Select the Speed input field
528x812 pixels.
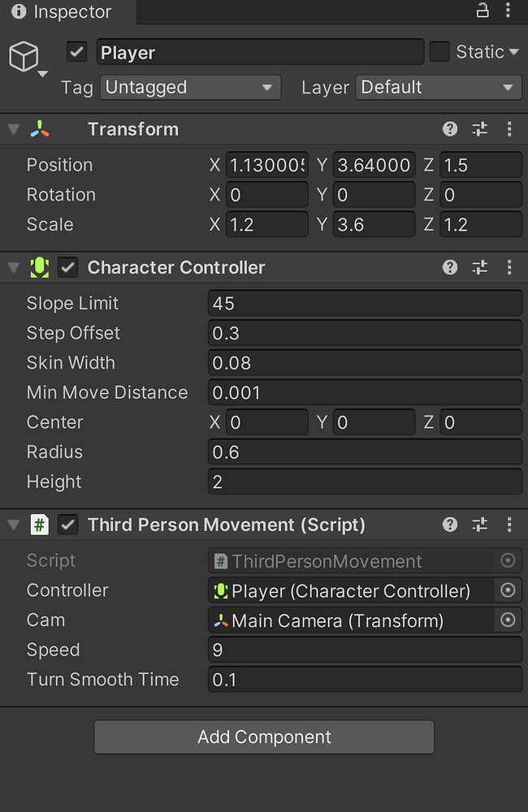click(364, 650)
